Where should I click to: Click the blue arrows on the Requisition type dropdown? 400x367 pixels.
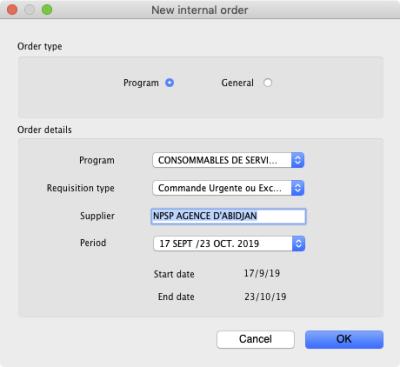298,188
